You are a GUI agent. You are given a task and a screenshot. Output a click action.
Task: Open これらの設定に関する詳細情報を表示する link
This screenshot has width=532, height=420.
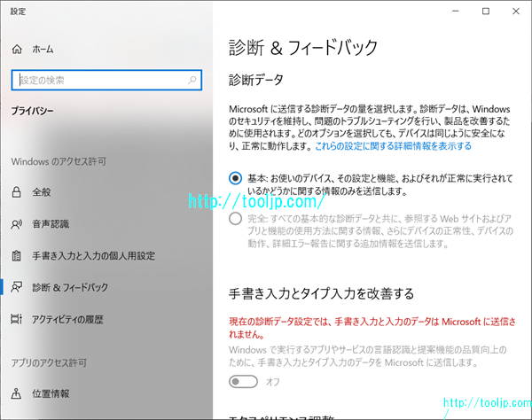click(393, 146)
